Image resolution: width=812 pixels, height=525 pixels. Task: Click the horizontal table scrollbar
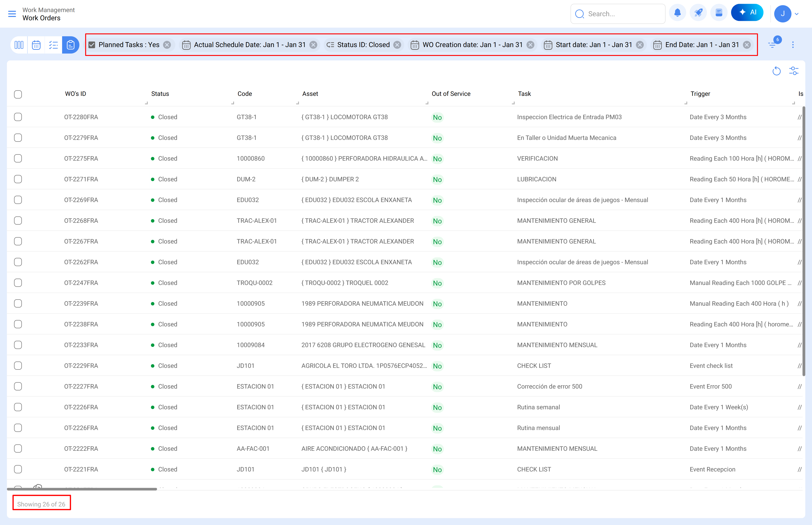[82, 489]
